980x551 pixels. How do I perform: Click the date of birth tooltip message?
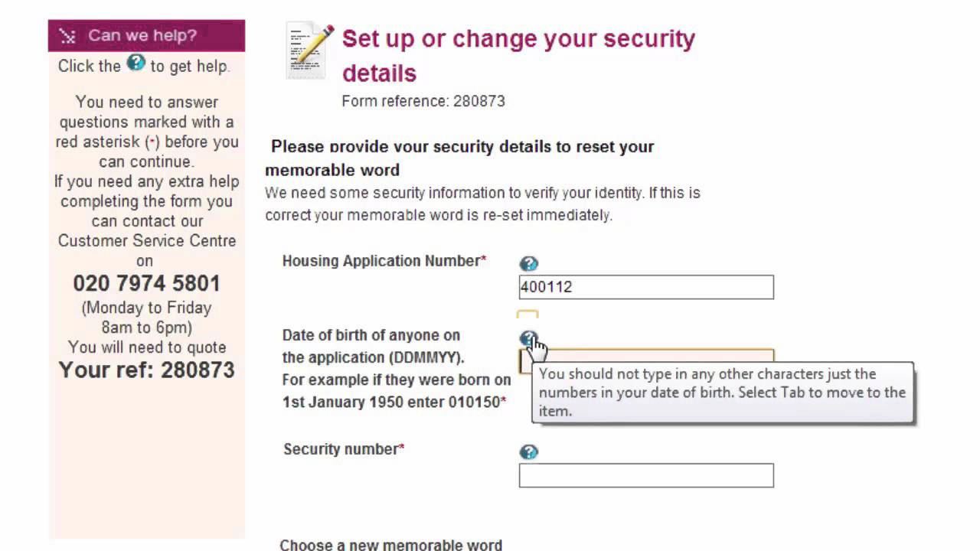point(722,393)
